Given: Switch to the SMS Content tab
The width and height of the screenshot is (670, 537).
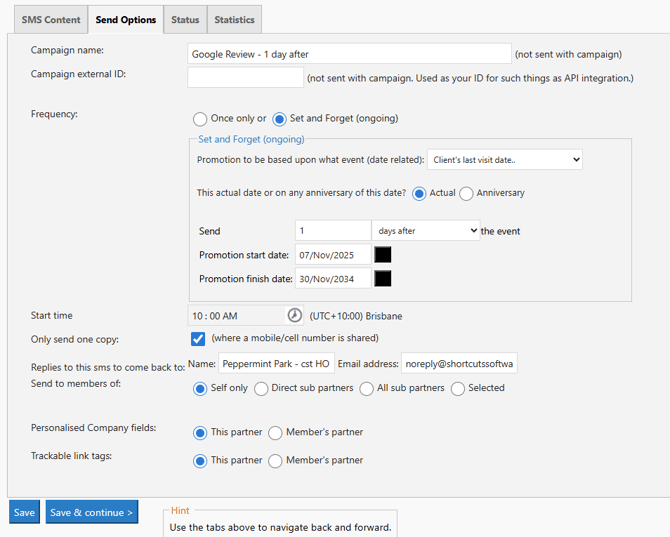Looking at the screenshot, I should pyautogui.click(x=51, y=20).
